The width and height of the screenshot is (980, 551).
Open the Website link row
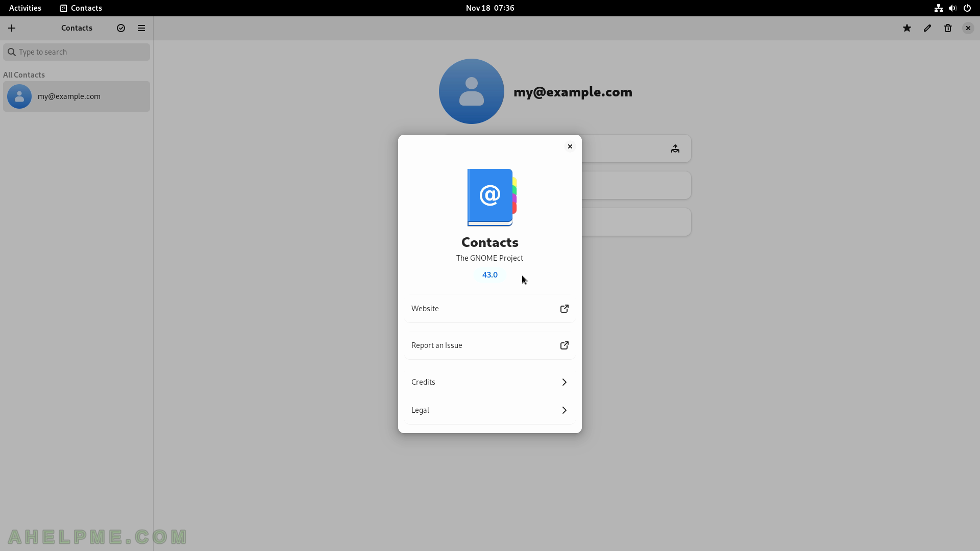pyautogui.click(x=490, y=309)
